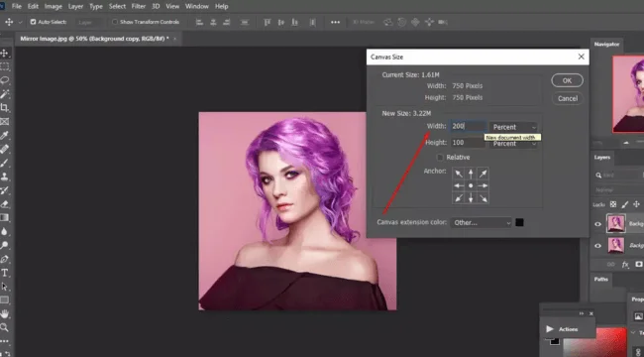Toggle lock position icon
This screenshot has width=644, height=357.
click(637, 204)
